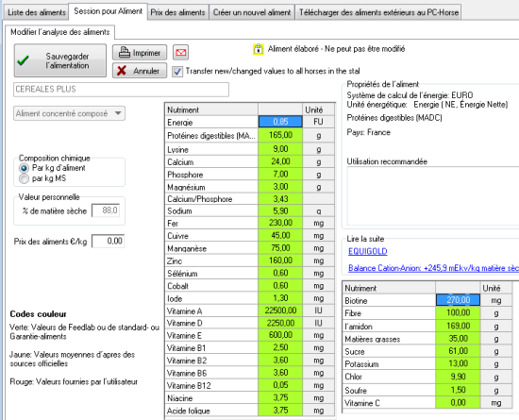
Task: Click the Vitamine B2 row label
Action: pos(187,361)
